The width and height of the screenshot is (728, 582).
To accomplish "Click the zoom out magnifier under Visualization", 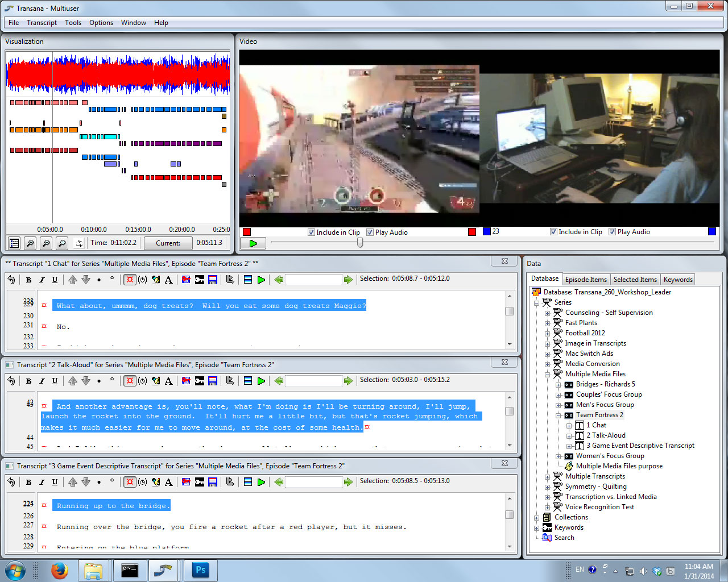I will (x=46, y=243).
